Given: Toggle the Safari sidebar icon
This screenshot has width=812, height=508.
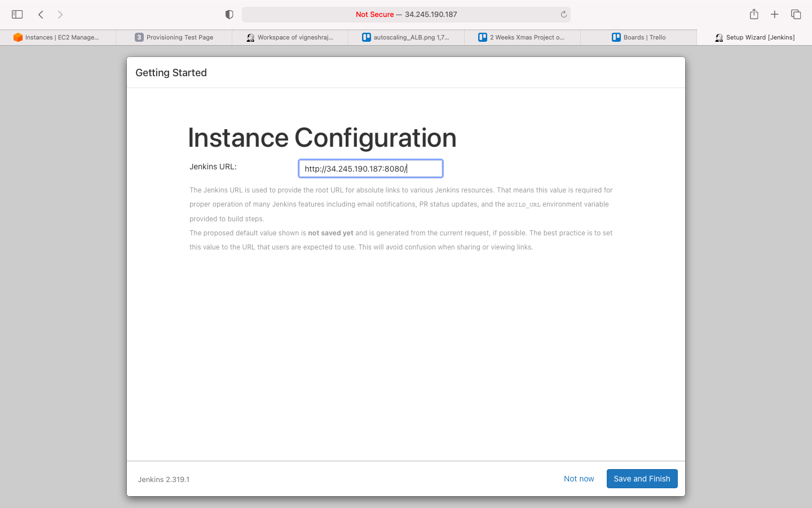Looking at the screenshot, I should pos(17,14).
